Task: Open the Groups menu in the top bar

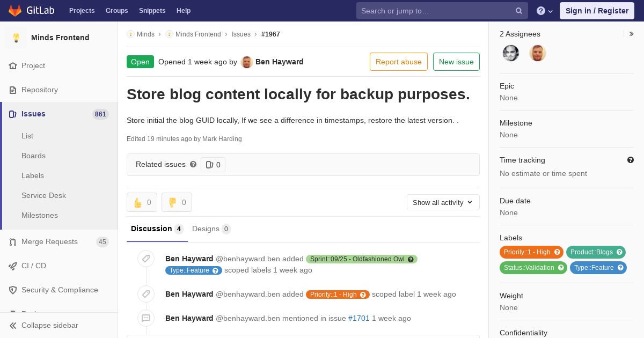Action: (x=116, y=11)
